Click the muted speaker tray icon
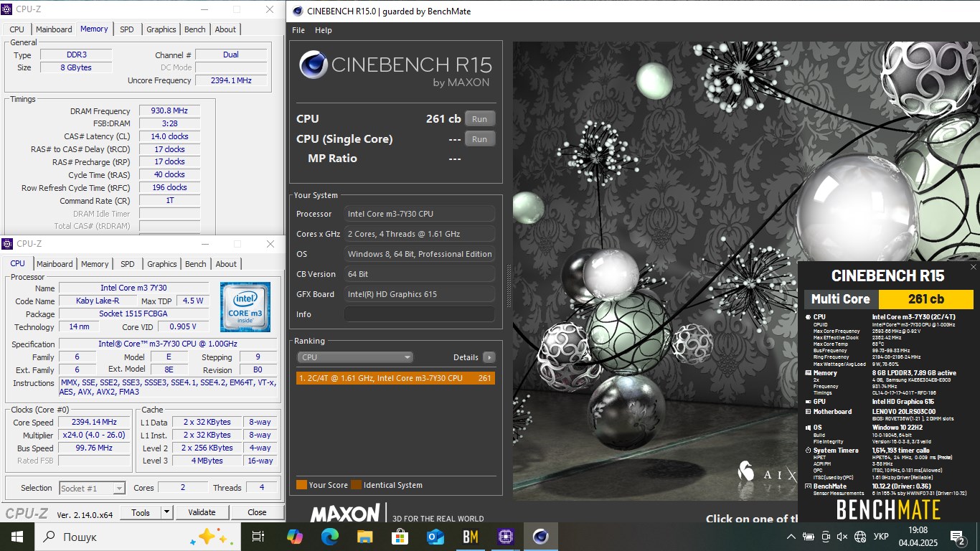Viewport: 980px width, 551px height. click(x=843, y=537)
